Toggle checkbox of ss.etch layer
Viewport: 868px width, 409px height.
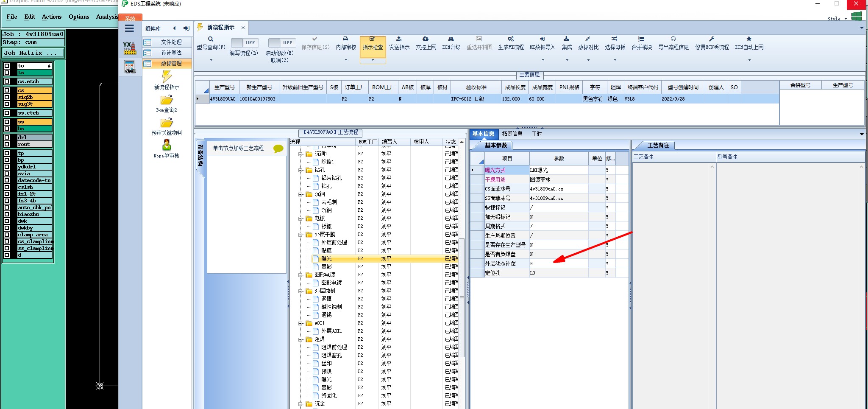coord(7,113)
